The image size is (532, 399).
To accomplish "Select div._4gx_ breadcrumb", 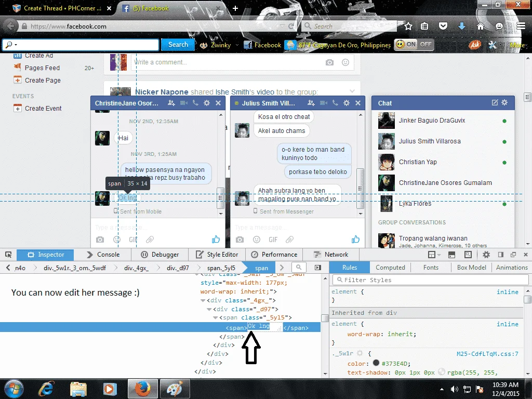I will click(136, 268).
